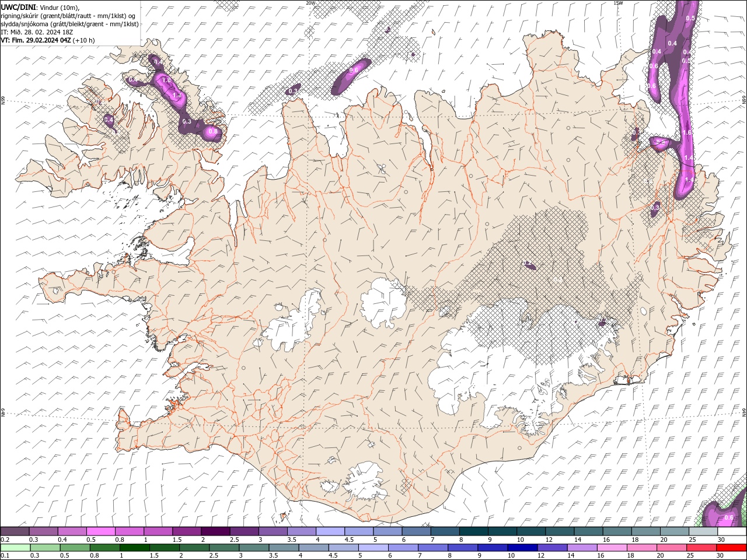The height and width of the screenshot is (560, 747).
Task: Click the 15W longitude label
Action: click(619, 3)
